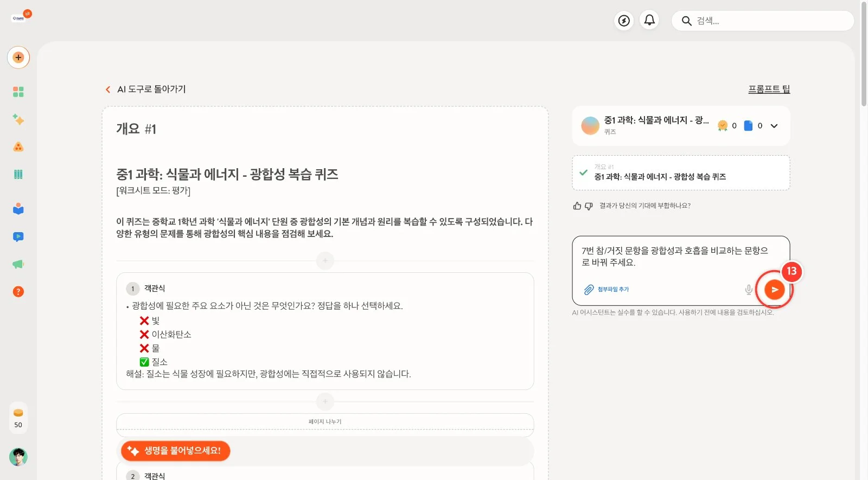Open the library books sidebar icon

[x=18, y=174]
